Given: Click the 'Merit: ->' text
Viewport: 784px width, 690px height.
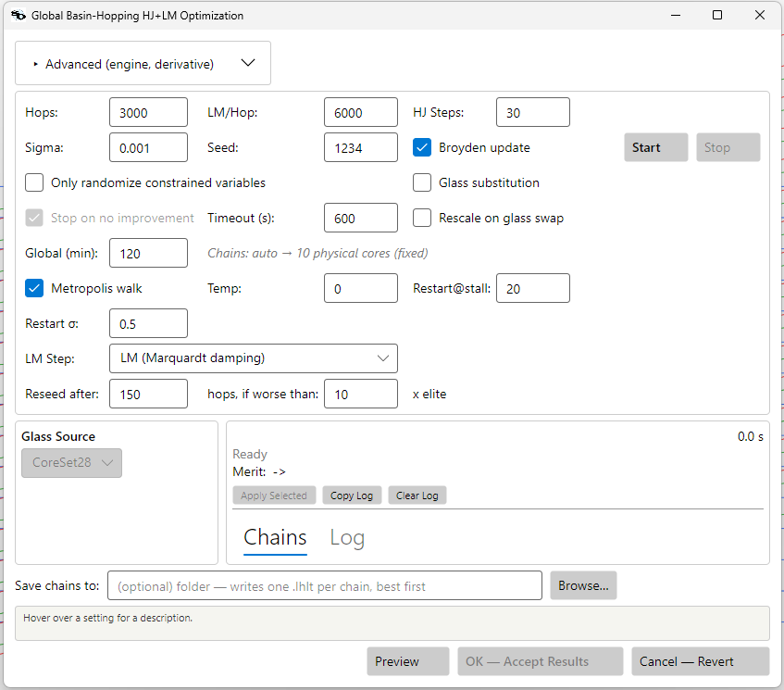Looking at the screenshot, I should pos(259,471).
